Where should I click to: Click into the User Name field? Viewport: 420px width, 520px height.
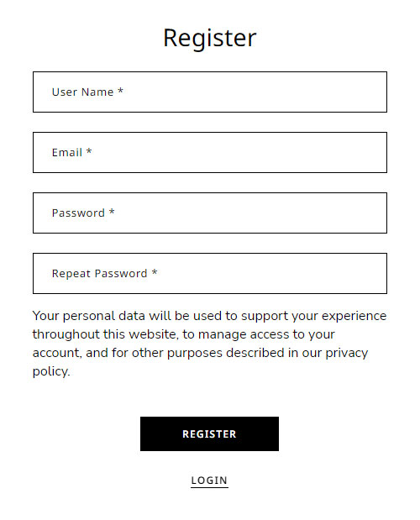[x=210, y=92]
